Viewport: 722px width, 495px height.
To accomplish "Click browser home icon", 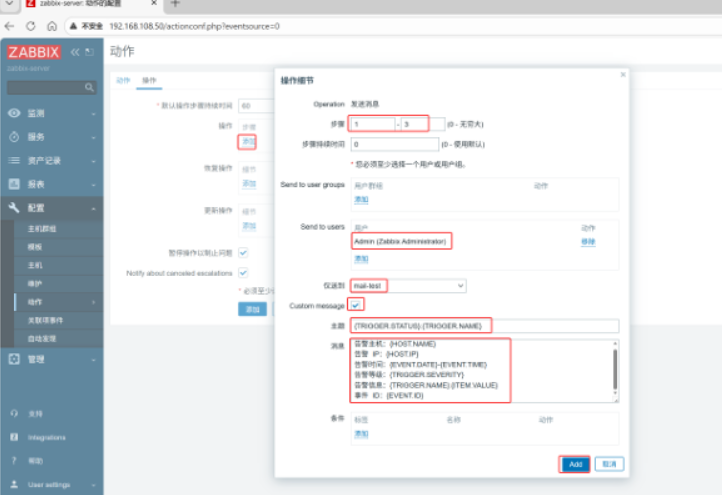I will [x=52, y=26].
